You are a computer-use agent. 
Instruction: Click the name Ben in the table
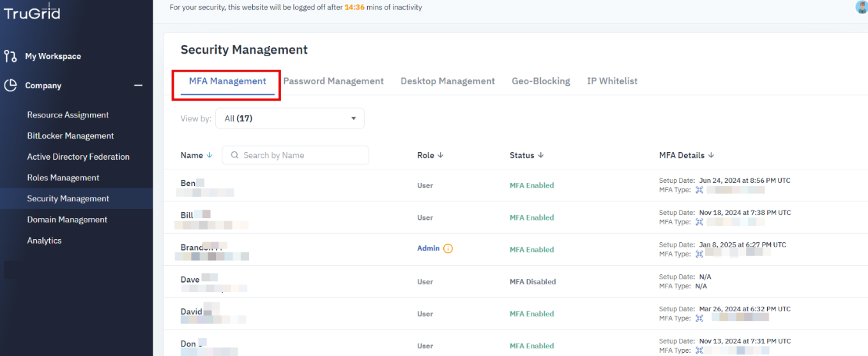188,183
